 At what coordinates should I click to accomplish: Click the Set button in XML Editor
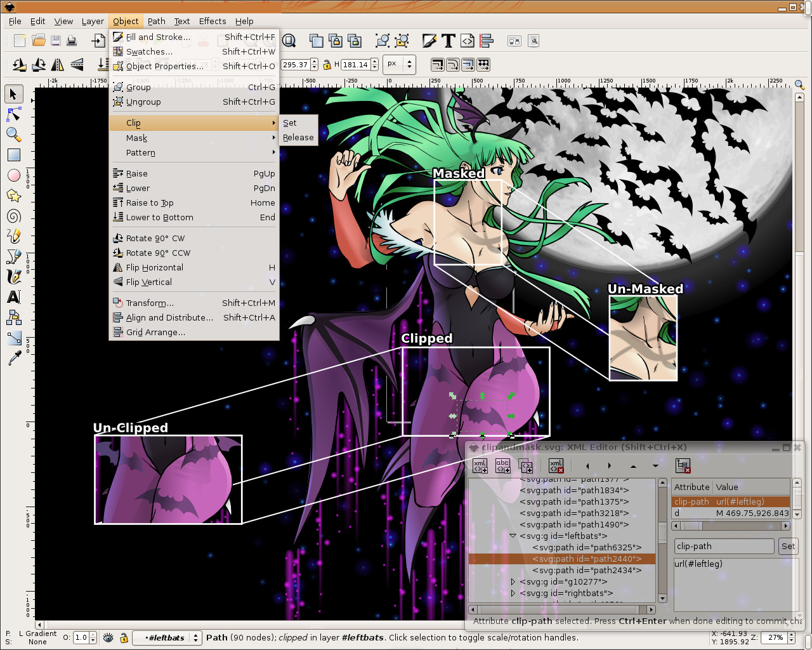788,546
